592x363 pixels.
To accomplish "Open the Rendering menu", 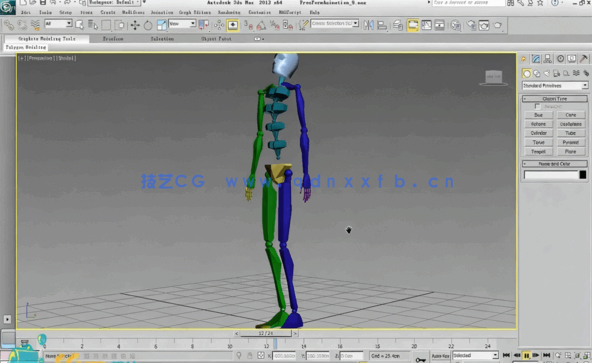I will (x=229, y=12).
